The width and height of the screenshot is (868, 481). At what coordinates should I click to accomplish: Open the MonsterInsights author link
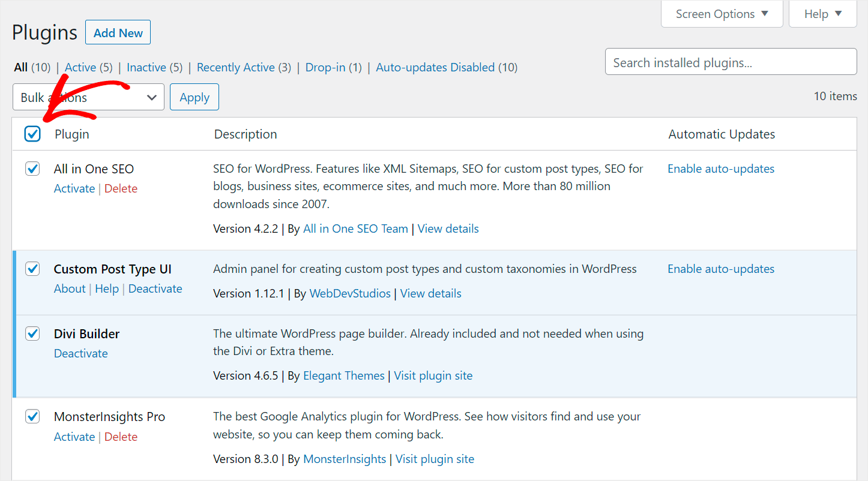click(345, 459)
